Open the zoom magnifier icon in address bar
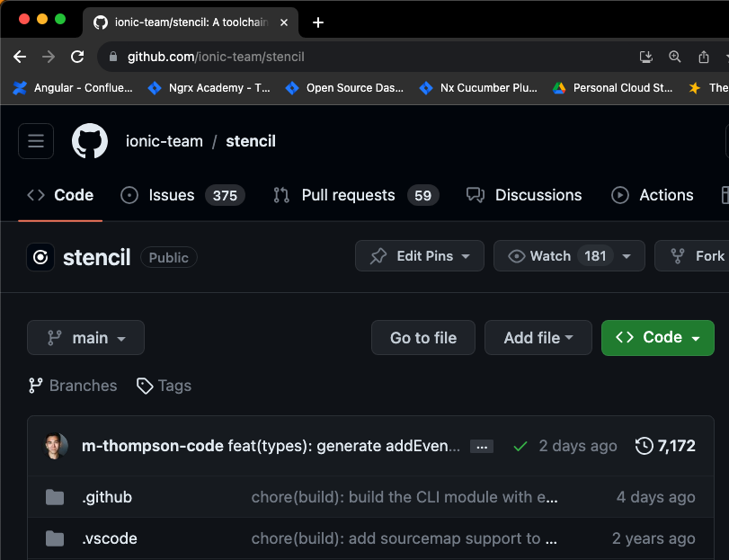Image resolution: width=729 pixels, height=560 pixels. (x=674, y=57)
